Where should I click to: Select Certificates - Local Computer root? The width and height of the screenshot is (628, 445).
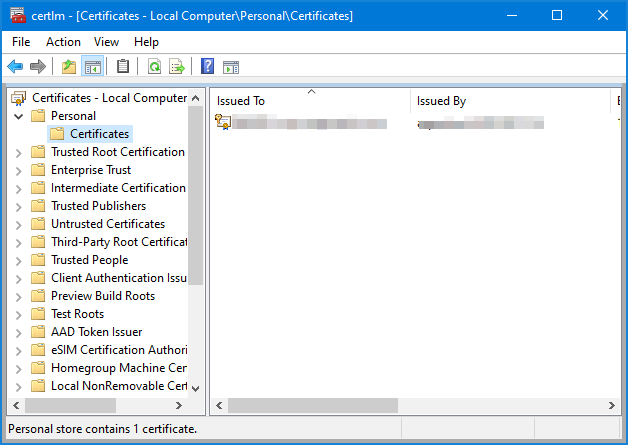[x=109, y=98]
